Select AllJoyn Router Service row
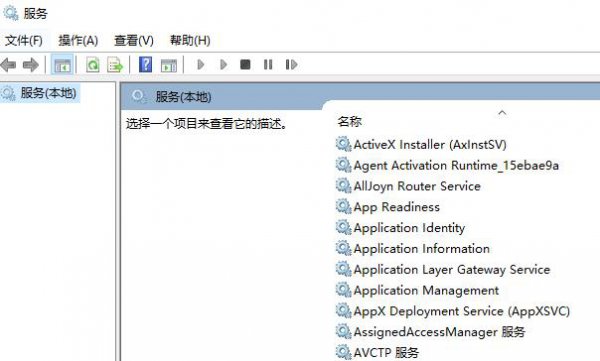The image size is (600, 361). pos(417,186)
